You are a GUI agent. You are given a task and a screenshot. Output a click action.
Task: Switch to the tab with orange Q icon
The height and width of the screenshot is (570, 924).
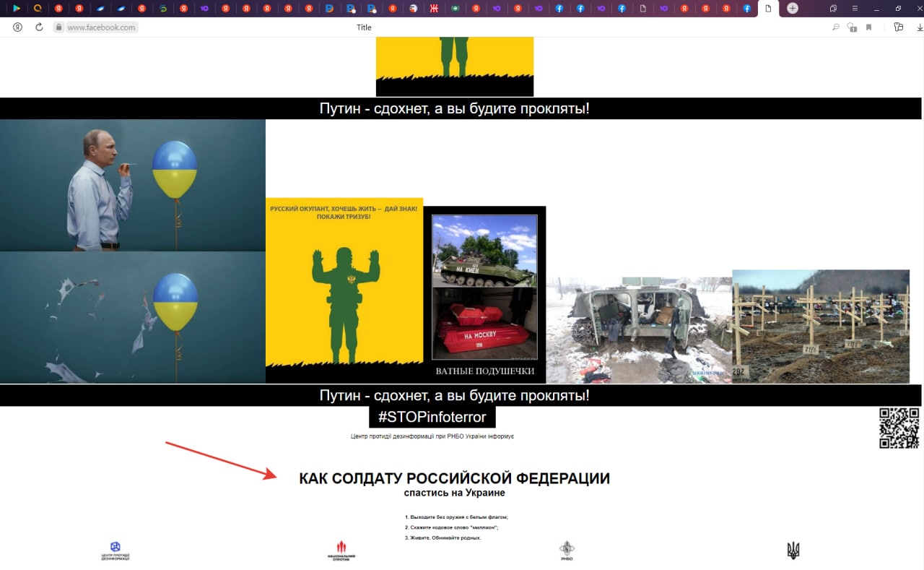tap(38, 9)
